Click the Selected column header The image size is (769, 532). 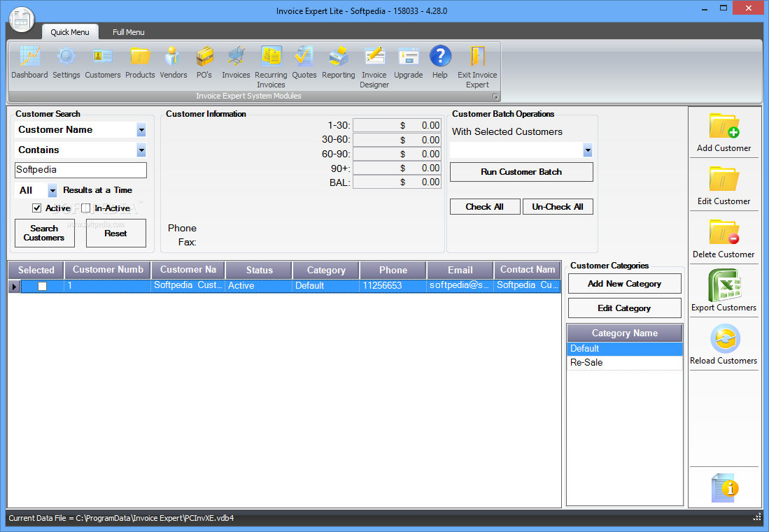pos(36,270)
